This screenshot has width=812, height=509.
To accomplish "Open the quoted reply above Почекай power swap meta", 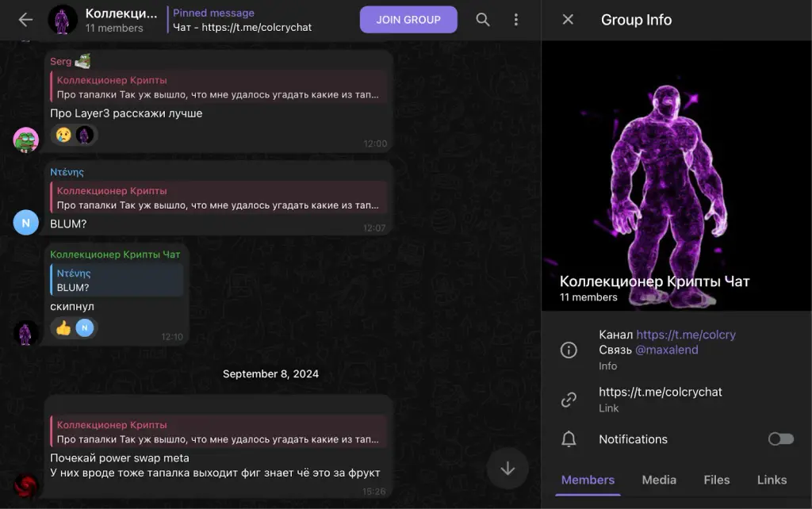I will tap(219, 432).
